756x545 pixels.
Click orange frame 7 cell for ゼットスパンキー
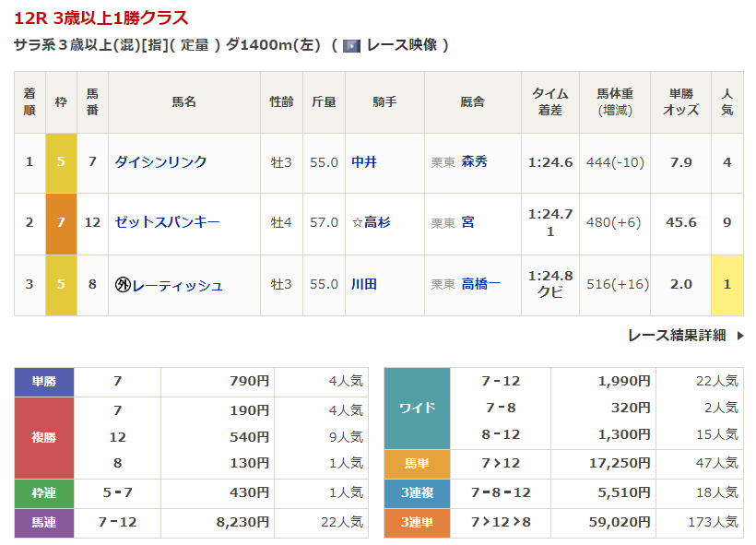coord(61,224)
